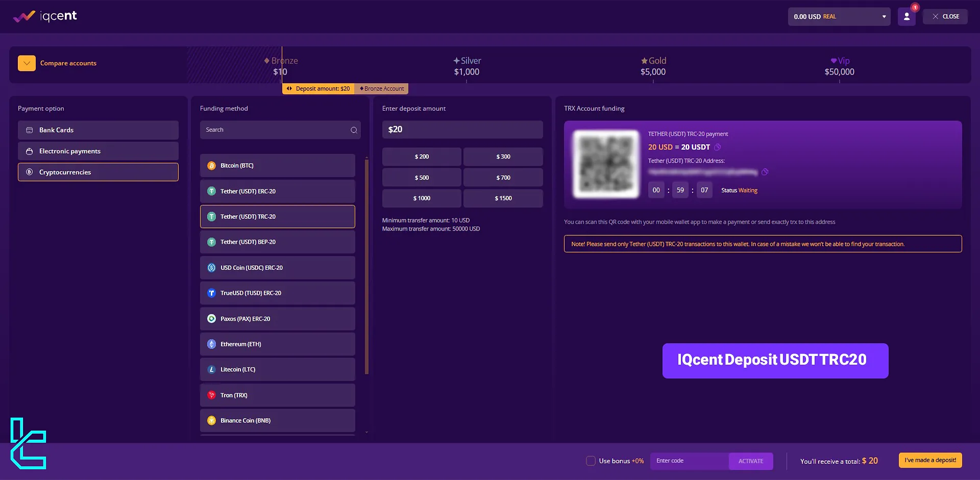Focus the $20 deposit amount field

tap(462, 130)
